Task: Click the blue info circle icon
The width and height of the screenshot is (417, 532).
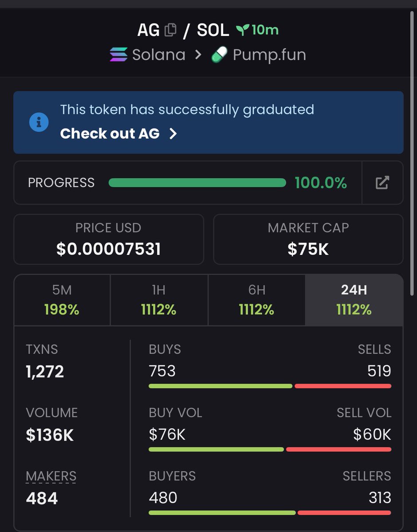Action: coord(39,121)
